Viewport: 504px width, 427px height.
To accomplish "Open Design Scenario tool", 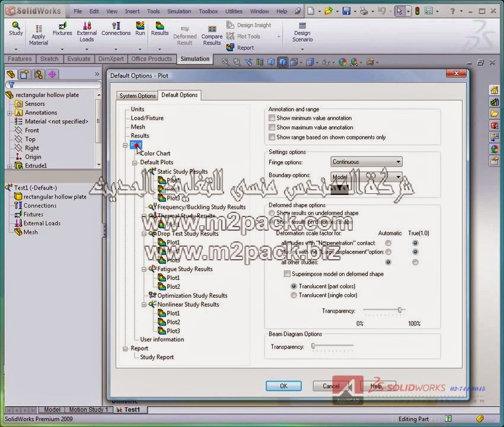I will point(302,32).
